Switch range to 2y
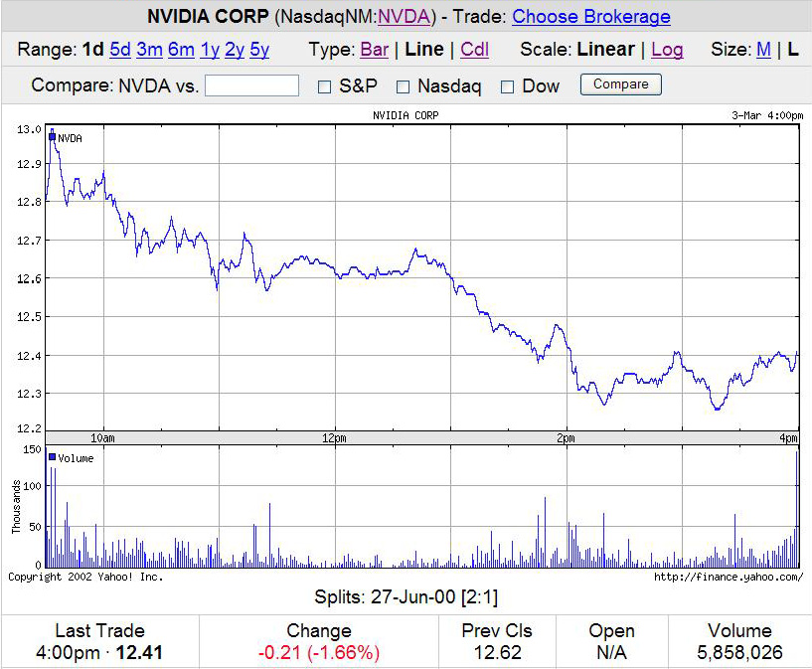The height and width of the screenshot is (669, 812). [235, 50]
